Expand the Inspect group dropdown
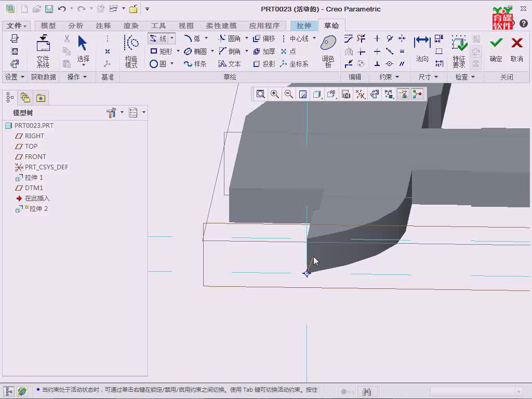Viewport: 532px width, 399px height. (x=465, y=77)
